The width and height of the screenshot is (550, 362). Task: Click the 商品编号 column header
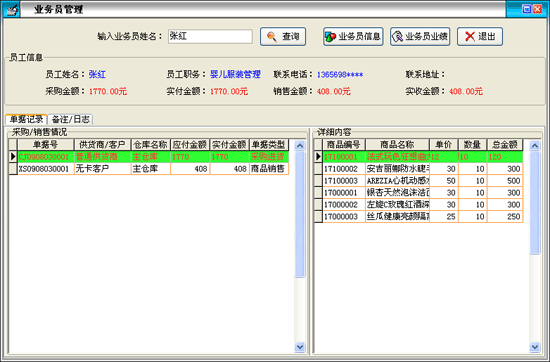click(344, 145)
